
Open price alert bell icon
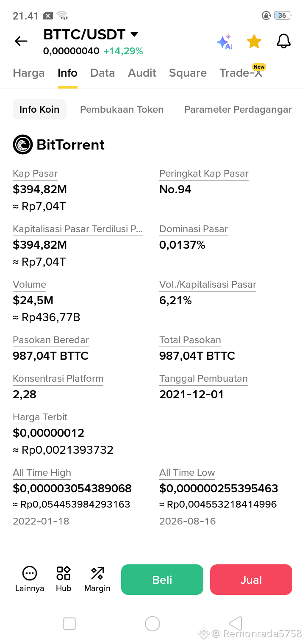point(283,41)
